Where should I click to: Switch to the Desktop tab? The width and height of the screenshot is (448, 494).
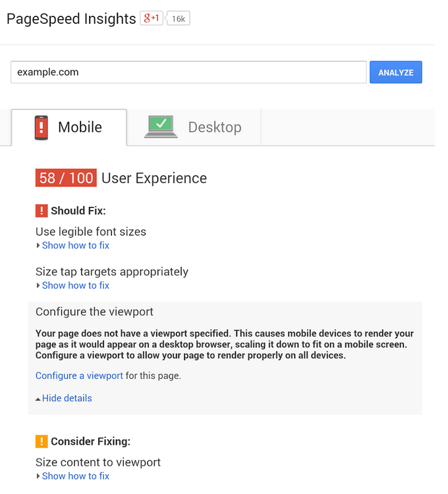194,127
